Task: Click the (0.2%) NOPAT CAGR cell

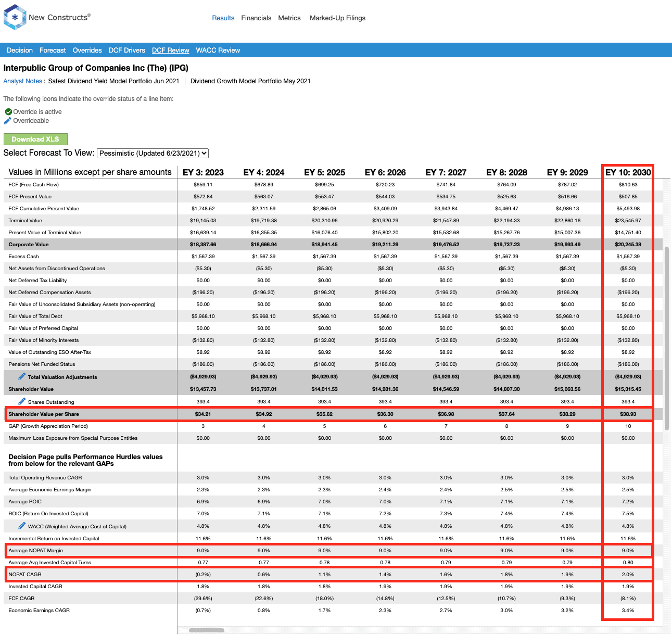Action: click(203, 575)
